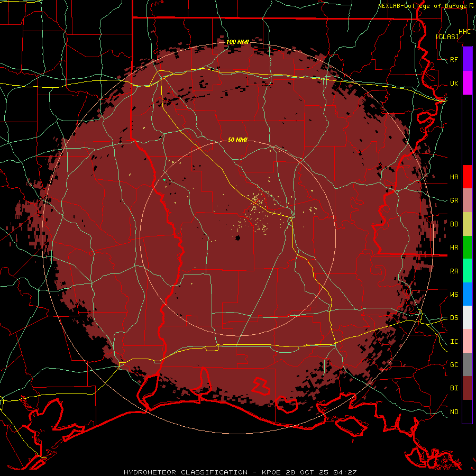Click the '50 NMI' range ring label
The image size is (476, 476).
click(237, 140)
